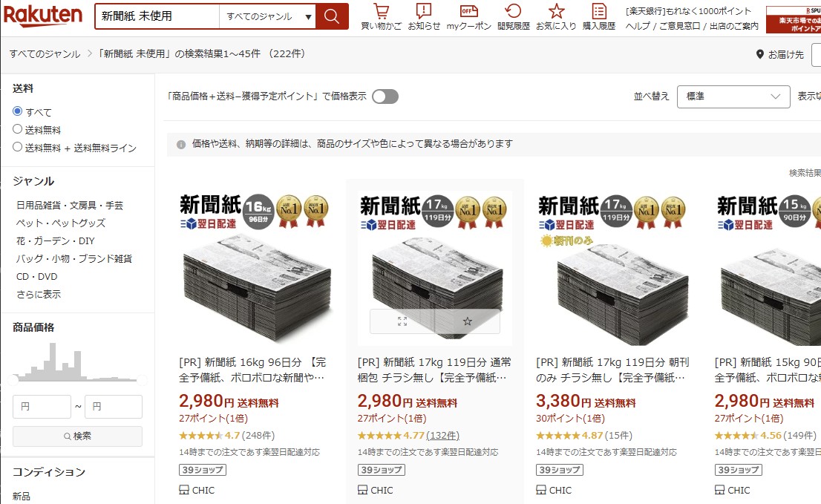Select the 花・ガーデン・DIY genre

point(56,240)
